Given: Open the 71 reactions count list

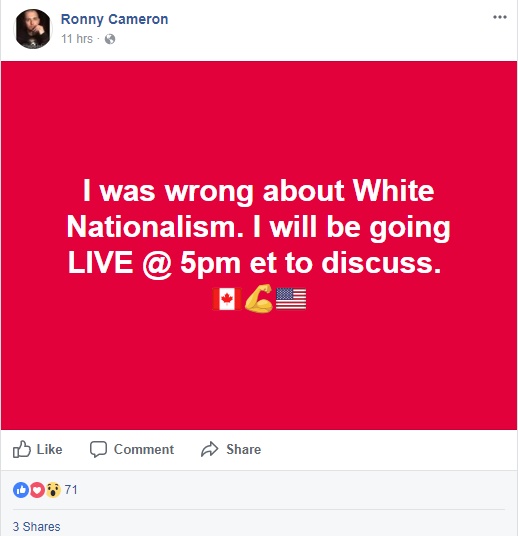Looking at the screenshot, I should [x=71, y=490].
